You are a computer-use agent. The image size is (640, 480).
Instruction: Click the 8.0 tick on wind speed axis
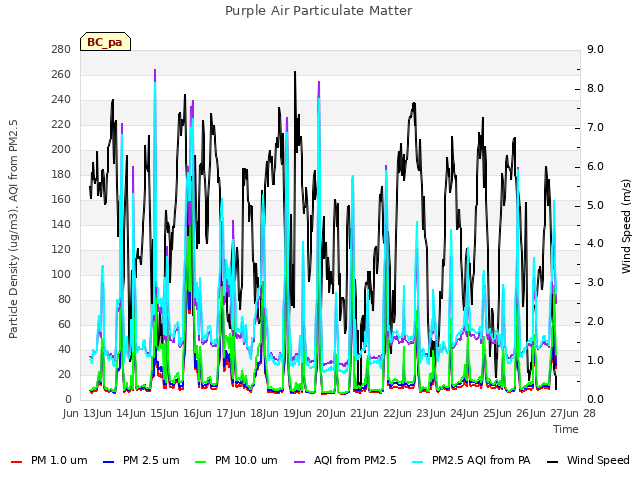pyautogui.click(x=595, y=89)
